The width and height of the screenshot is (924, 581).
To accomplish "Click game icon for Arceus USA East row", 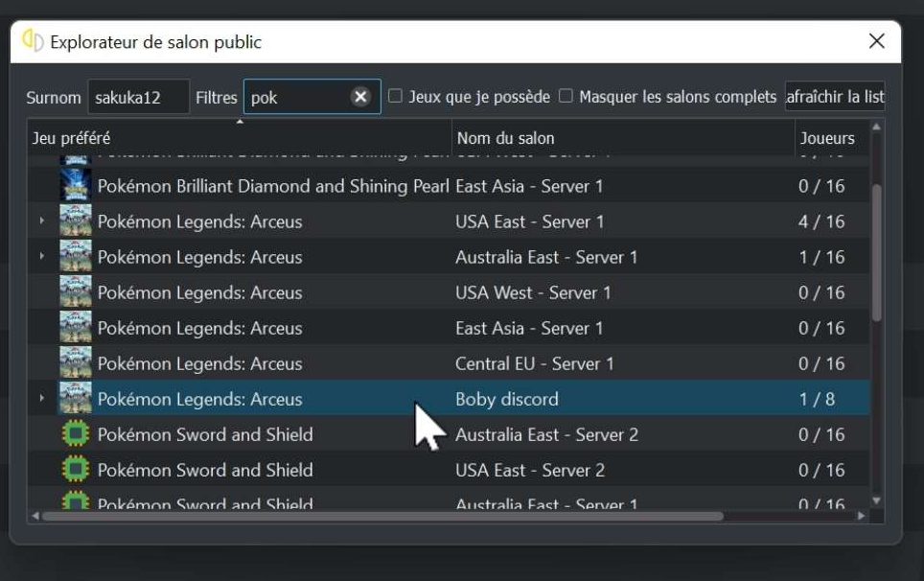I will (x=76, y=221).
